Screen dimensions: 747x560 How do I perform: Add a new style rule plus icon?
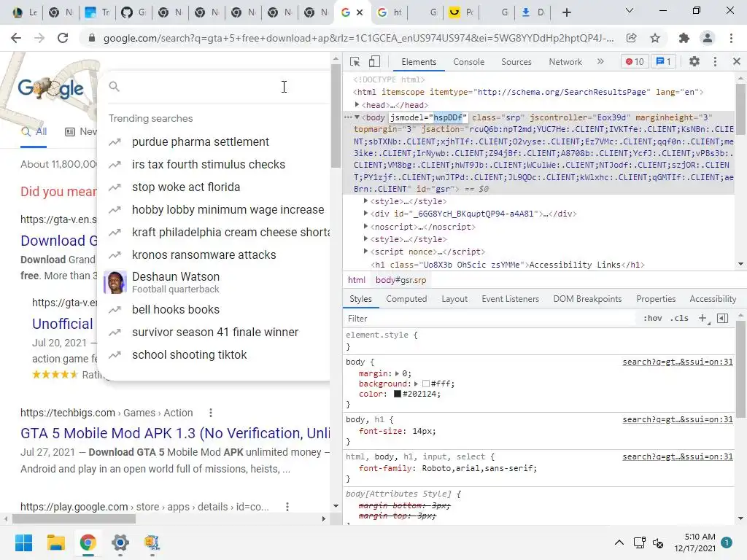tap(703, 318)
